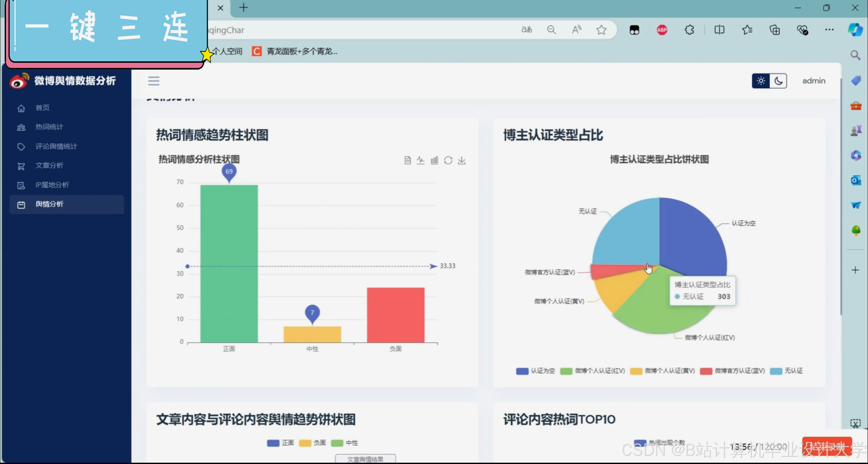Open IP属地分析 in the sidebar
Image resolution: width=868 pixels, height=464 pixels.
52,185
